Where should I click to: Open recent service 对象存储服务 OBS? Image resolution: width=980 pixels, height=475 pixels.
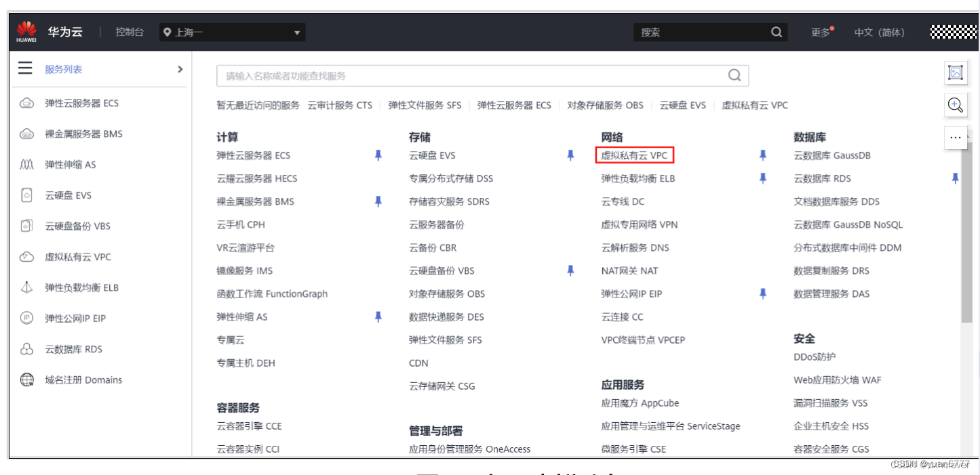coord(605,105)
